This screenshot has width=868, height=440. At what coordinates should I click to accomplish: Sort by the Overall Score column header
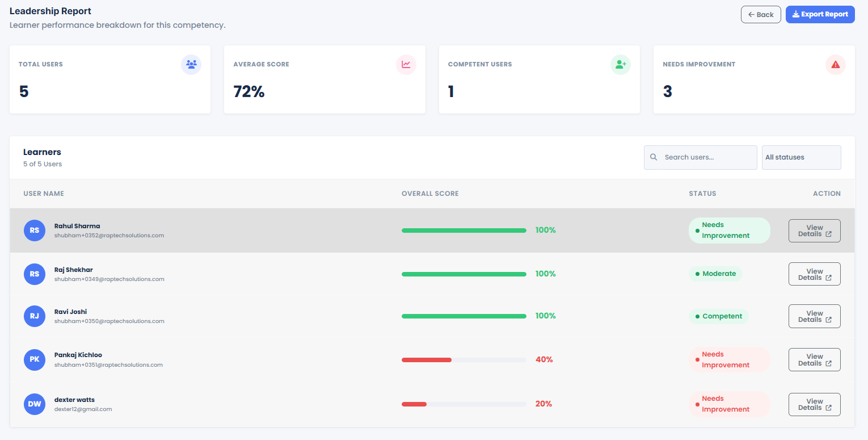click(x=430, y=194)
